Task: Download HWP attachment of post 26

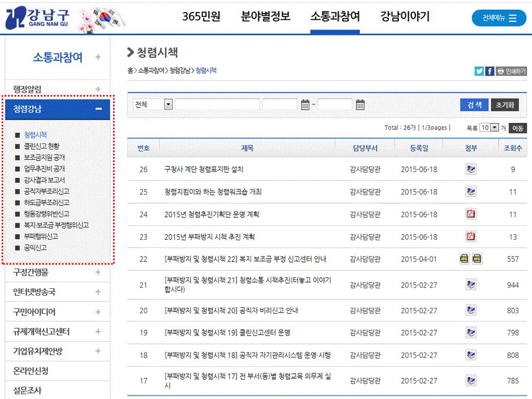Action: click(471, 169)
